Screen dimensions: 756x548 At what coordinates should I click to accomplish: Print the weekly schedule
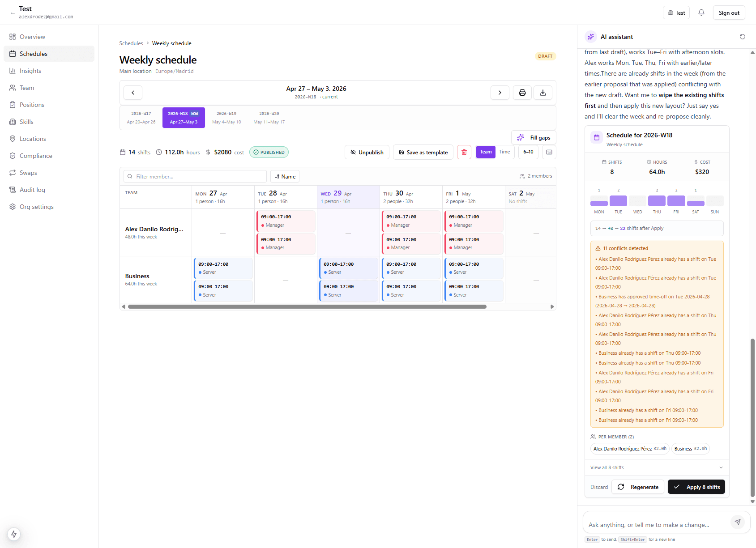522,93
